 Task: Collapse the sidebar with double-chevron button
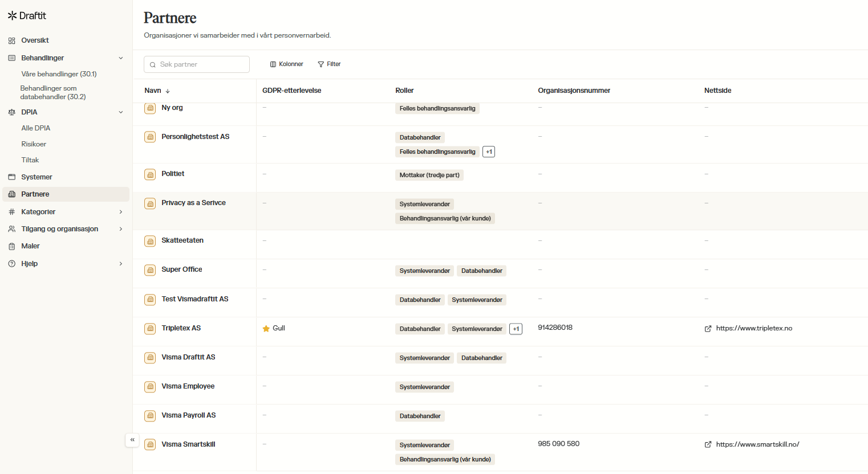(132, 440)
